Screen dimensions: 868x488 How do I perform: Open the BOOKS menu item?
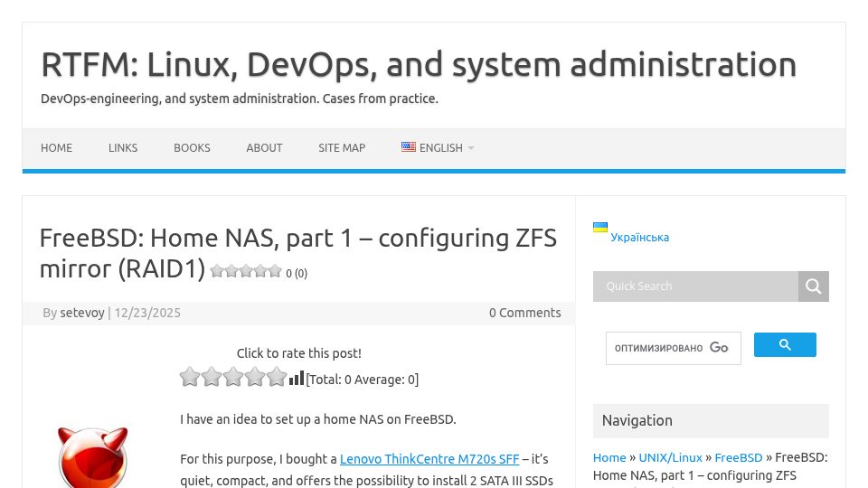192,147
